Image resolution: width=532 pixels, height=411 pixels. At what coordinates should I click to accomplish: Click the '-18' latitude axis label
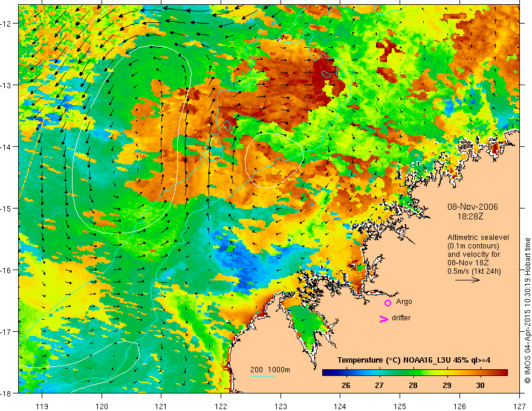point(7,393)
